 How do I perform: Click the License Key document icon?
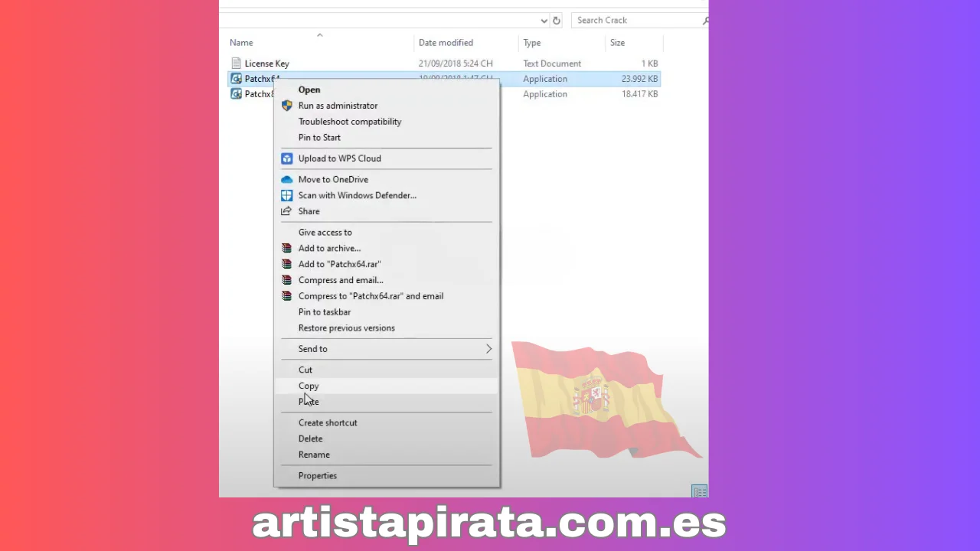(x=236, y=64)
